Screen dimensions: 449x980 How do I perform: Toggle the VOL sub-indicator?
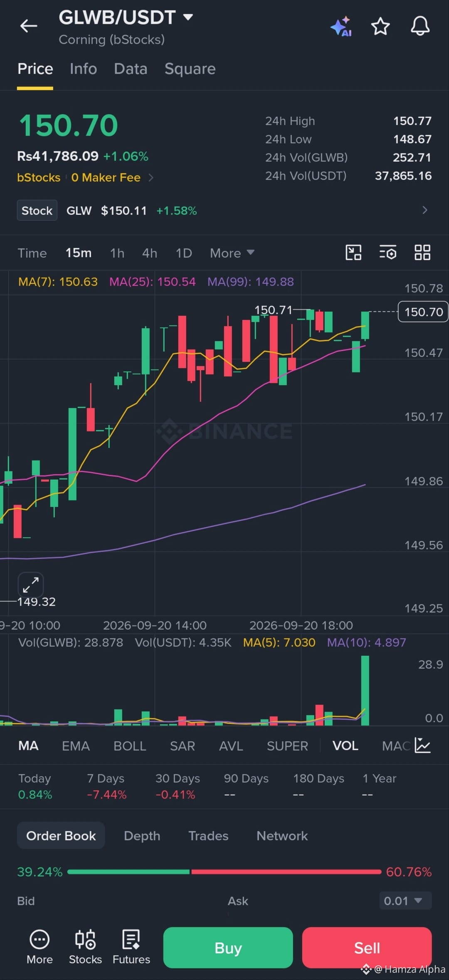click(x=345, y=746)
